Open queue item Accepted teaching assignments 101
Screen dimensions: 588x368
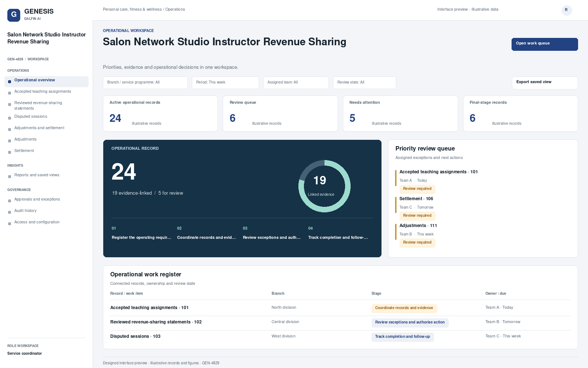tap(438, 172)
